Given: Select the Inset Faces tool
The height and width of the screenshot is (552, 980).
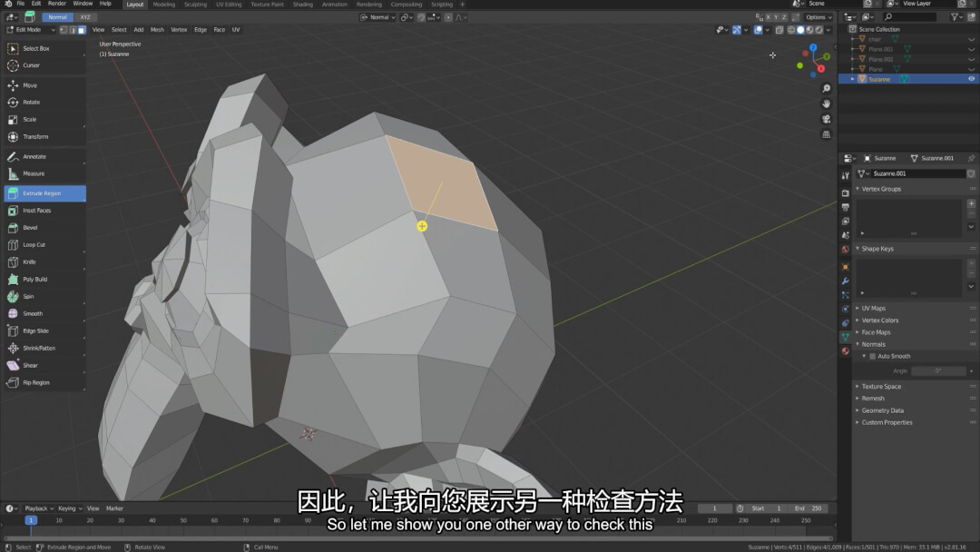Looking at the screenshot, I should pos(44,211).
